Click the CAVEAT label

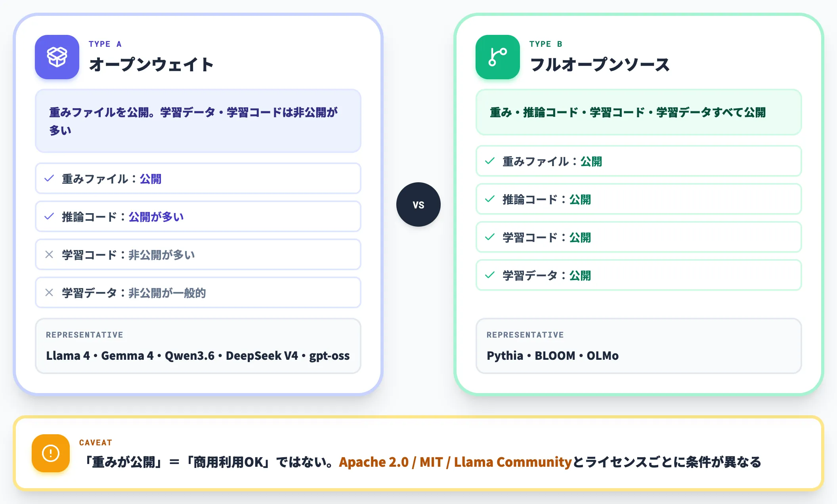coord(96,443)
